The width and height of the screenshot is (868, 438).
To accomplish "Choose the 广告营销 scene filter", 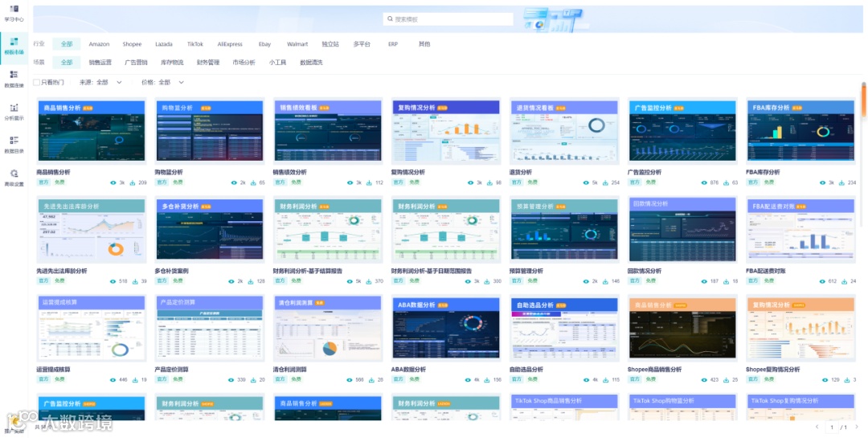I will click(x=136, y=63).
